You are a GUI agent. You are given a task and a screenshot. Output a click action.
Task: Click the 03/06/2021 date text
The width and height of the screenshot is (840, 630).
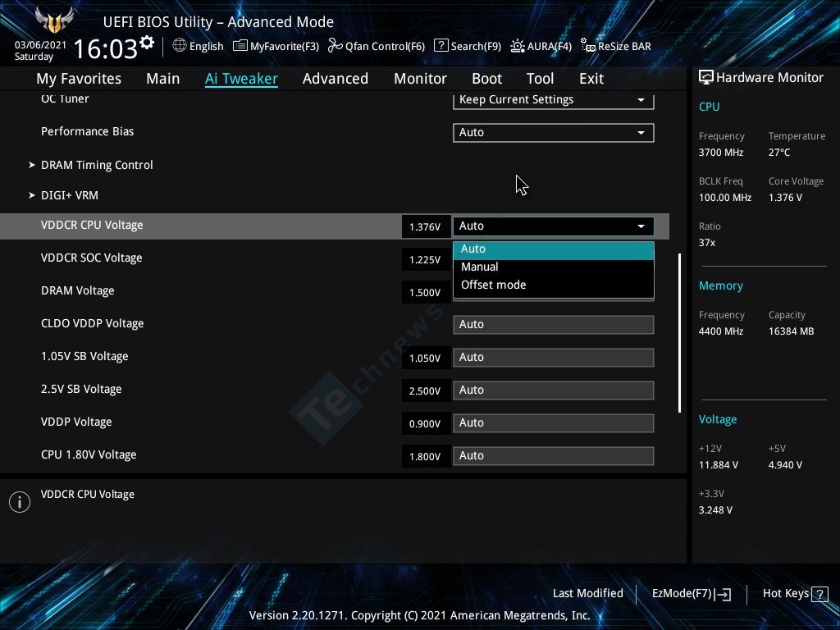tap(40, 45)
